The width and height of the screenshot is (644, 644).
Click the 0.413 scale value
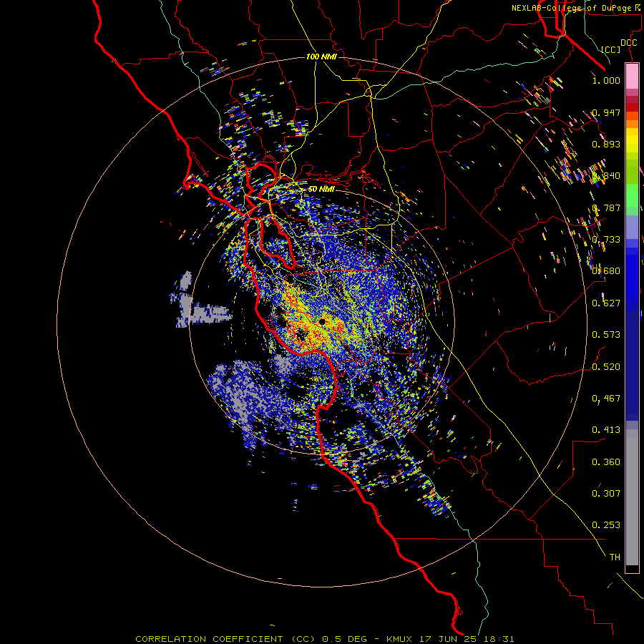click(x=606, y=430)
